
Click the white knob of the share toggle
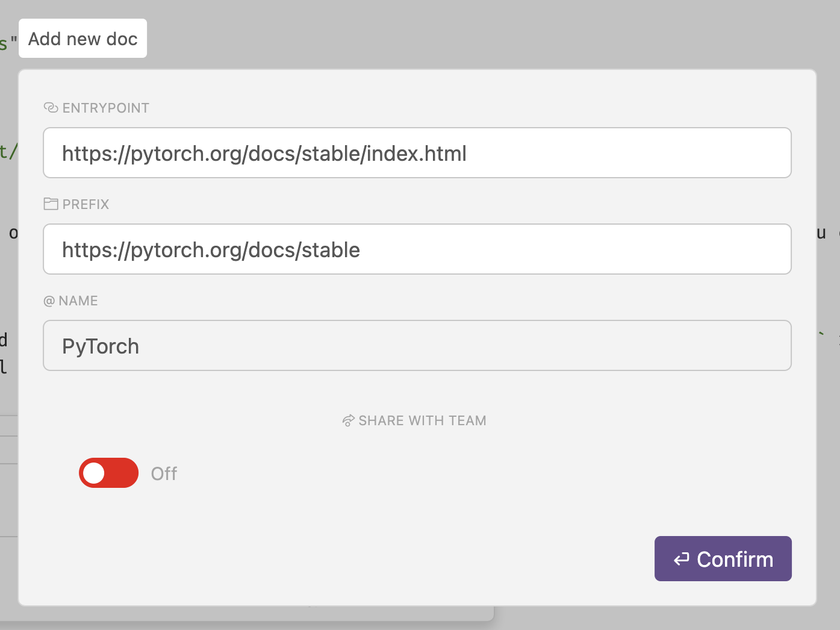(x=94, y=473)
